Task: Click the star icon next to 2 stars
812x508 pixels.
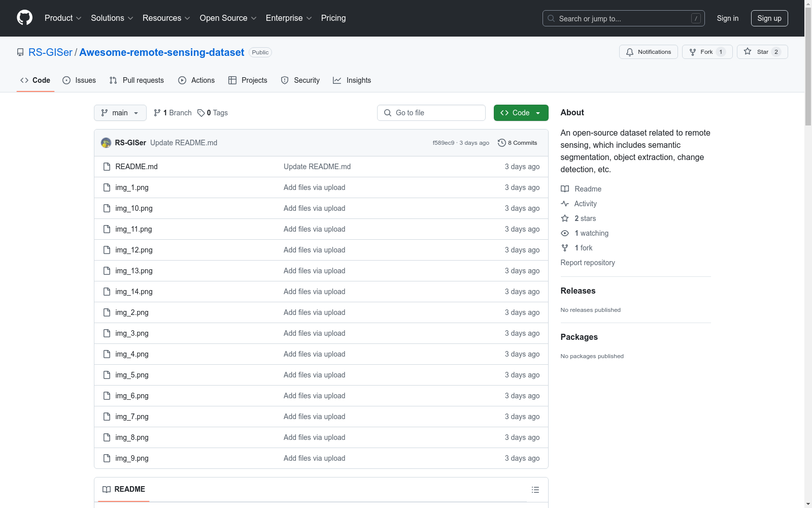Action: [x=565, y=218]
